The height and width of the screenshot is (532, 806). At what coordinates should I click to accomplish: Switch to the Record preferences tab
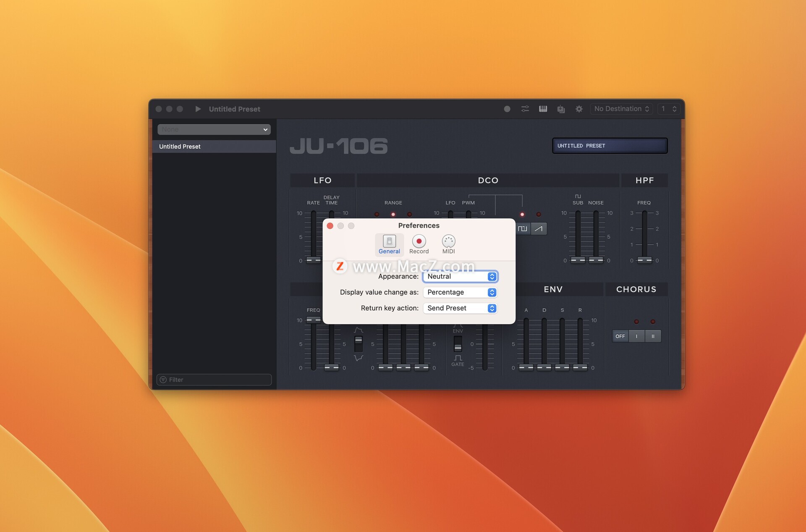pos(419,244)
